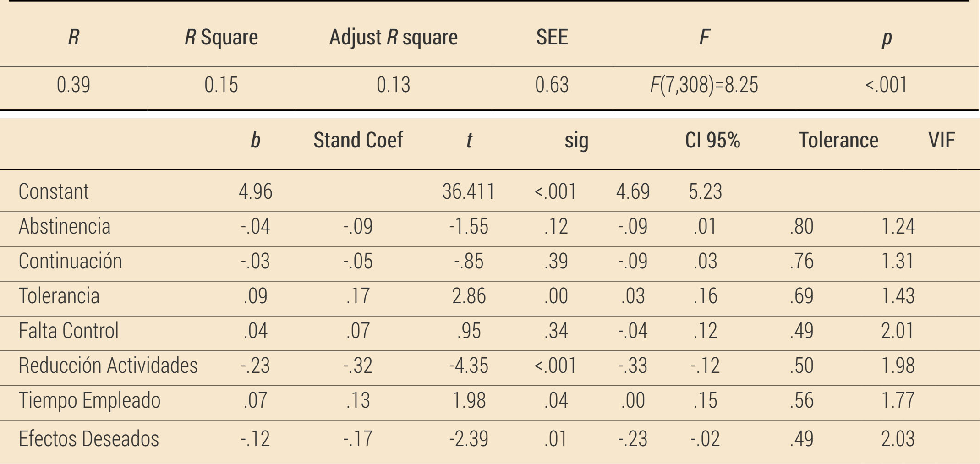The image size is (980, 464).
Task: Select the 'Stand Coef' column header
Action: click(x=358, y=140)
